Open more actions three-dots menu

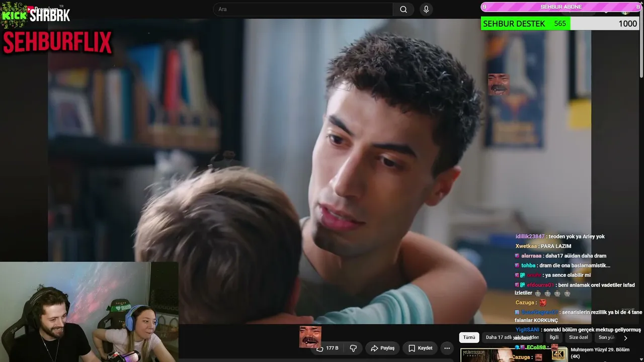447,348
